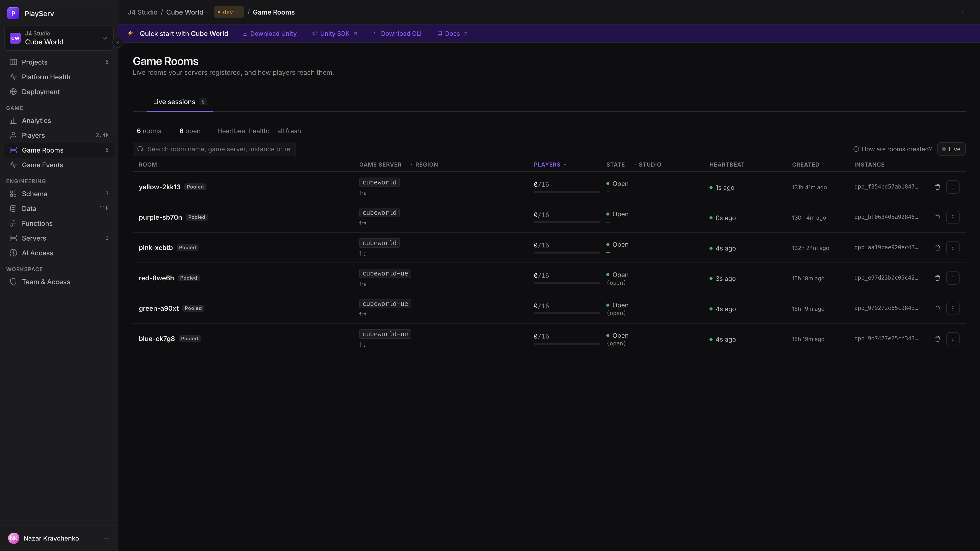Collapse the sidebar with the chevron handle
Screen dimensions: 980x551
click(x=118, y=42)
